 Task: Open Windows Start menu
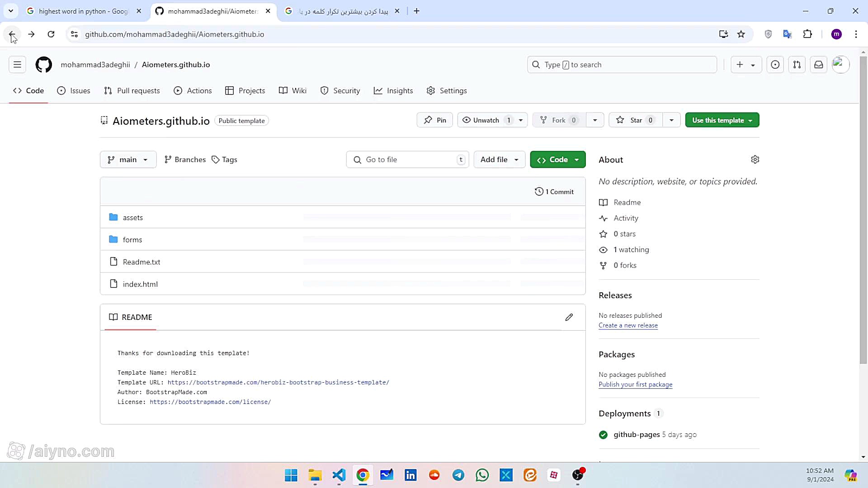(291, 475)
